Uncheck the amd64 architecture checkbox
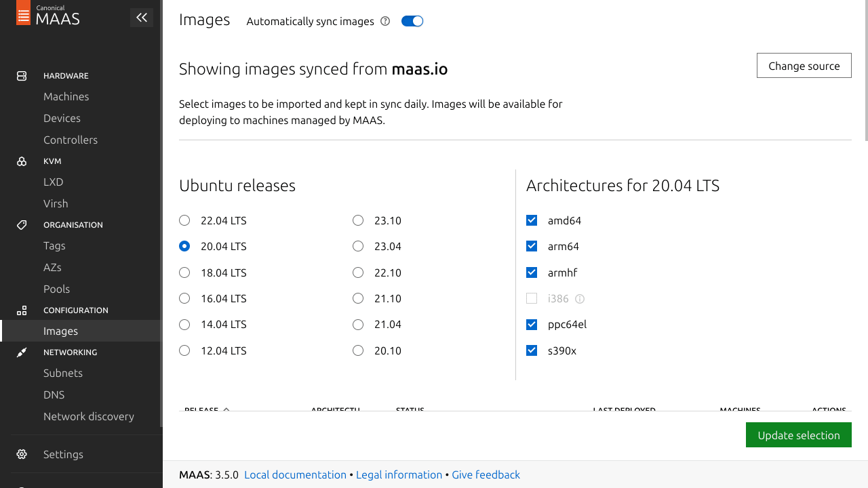Viewport: 868px width, 488px height. coord(532,220)
